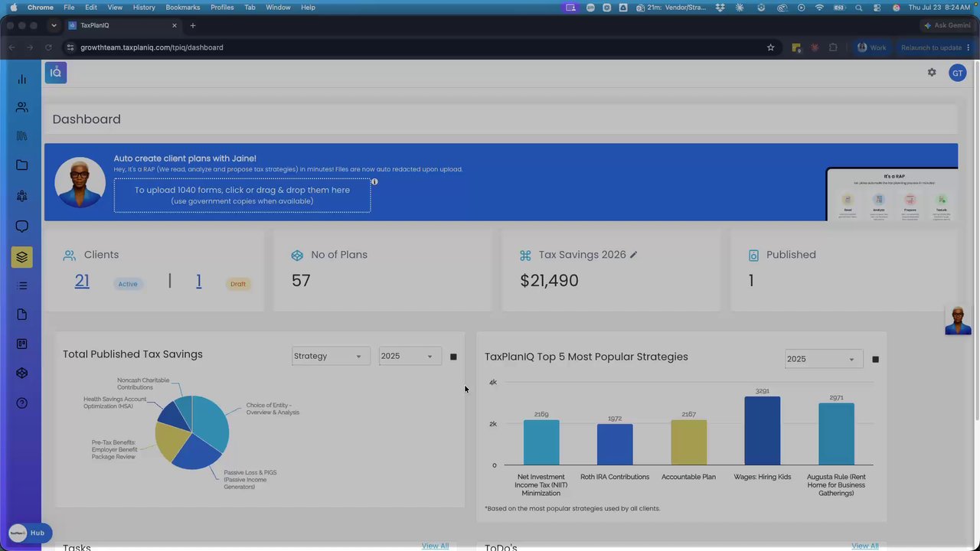Image resolution: width=980 pixels, height=551 pixels.
Task: Click the Augusta Rule bar
Action: (x=836, y=434)
